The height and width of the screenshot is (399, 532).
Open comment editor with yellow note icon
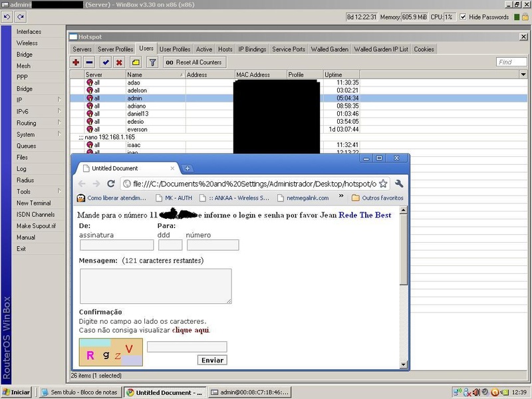[136, 63]
